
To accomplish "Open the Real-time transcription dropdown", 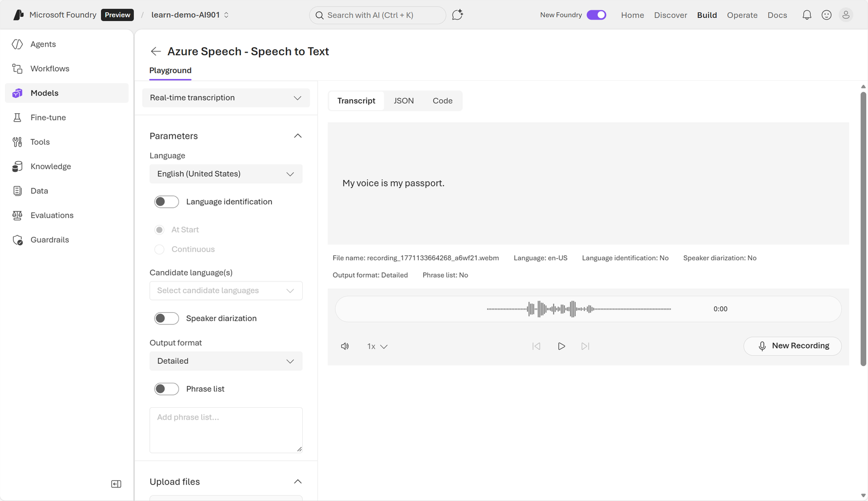I will (x=226, y=98).
